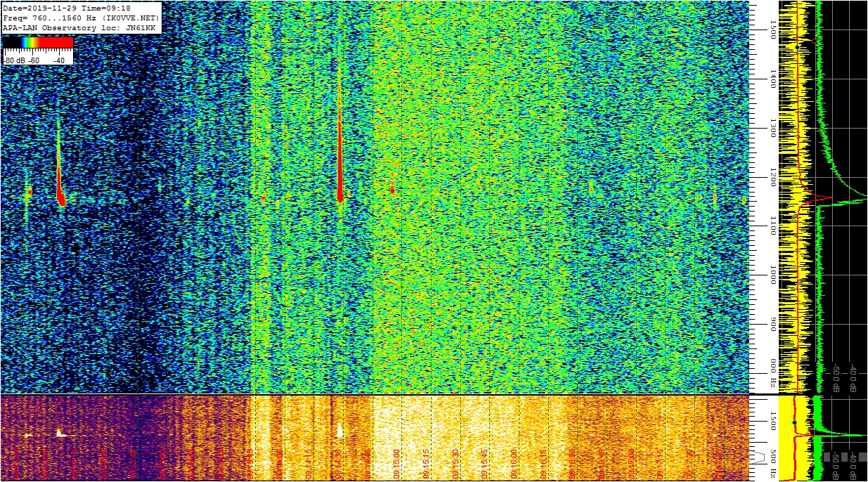This screenshot has height=482, width=868.
Task: Click the APA-LAN Observatory loc: JN61KK line
Action: point(79,27)
